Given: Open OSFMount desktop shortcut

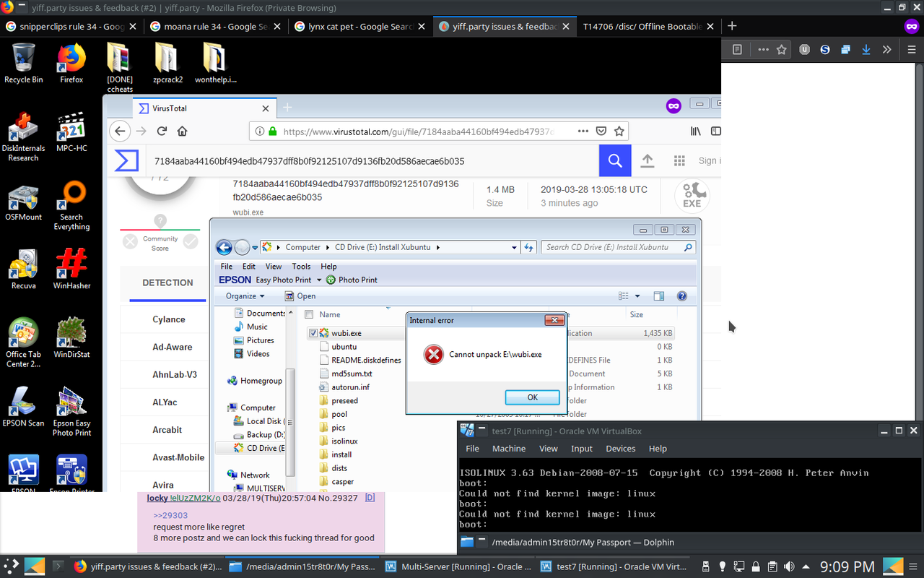Looking at the screenshot, I should [23, 202].
